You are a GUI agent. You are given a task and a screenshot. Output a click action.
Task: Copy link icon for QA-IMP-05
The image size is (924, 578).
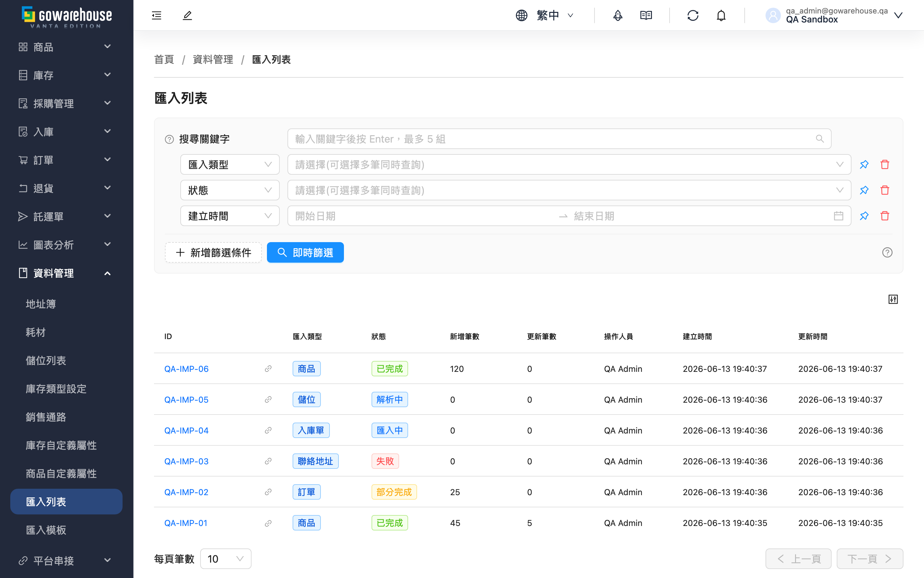268,399
